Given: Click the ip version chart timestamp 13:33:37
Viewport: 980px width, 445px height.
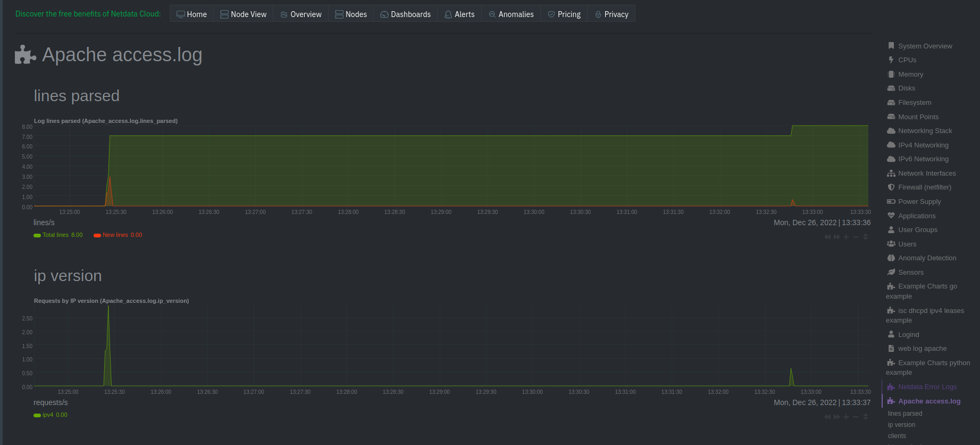Looking at the screenshot, I should (x=856, y=402).
